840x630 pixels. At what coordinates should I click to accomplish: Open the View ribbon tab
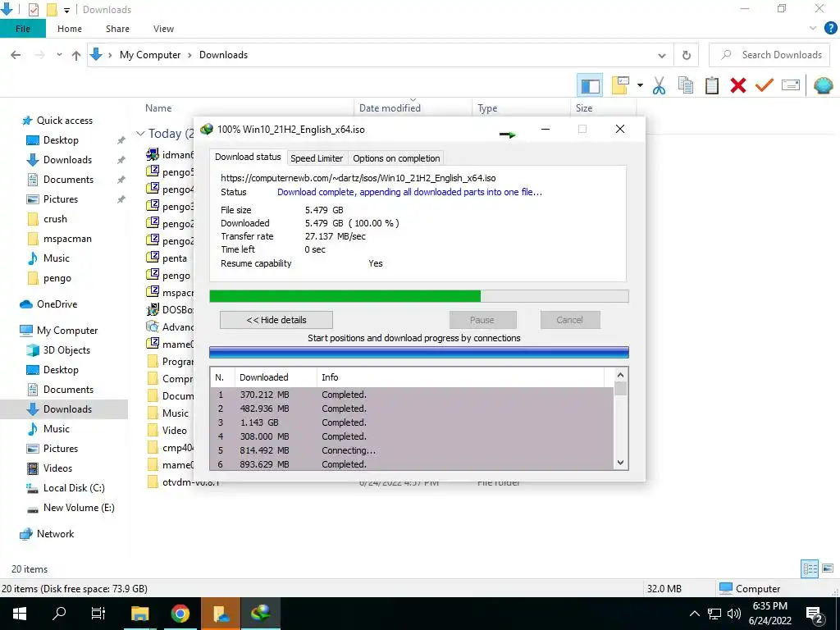[x=163, y=29]
